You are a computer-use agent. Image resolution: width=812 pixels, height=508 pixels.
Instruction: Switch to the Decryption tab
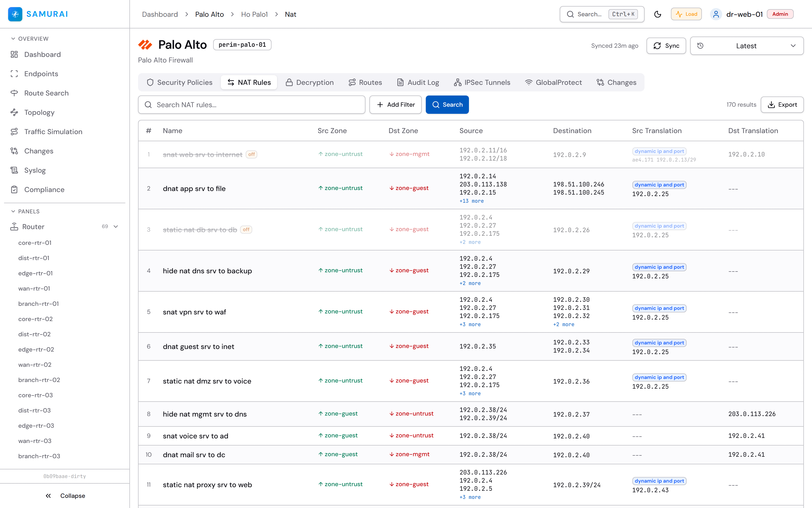point(309,82)
